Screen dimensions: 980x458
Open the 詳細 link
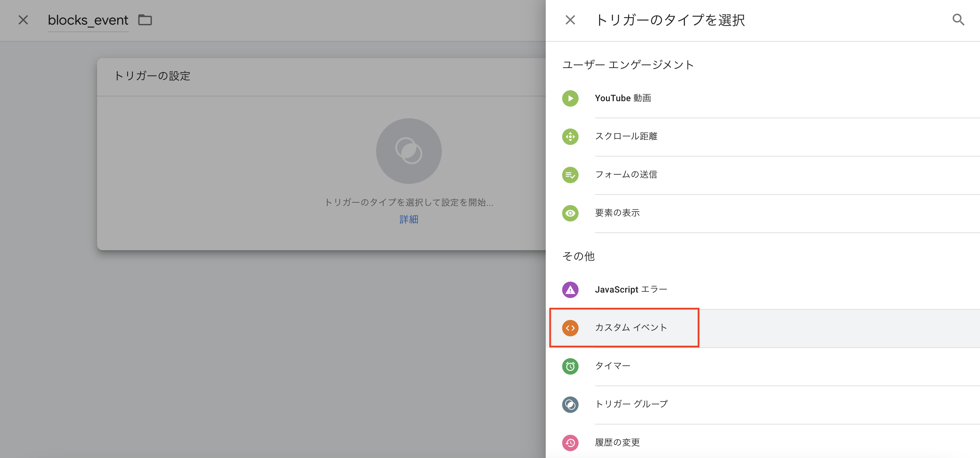pos(409,219)
